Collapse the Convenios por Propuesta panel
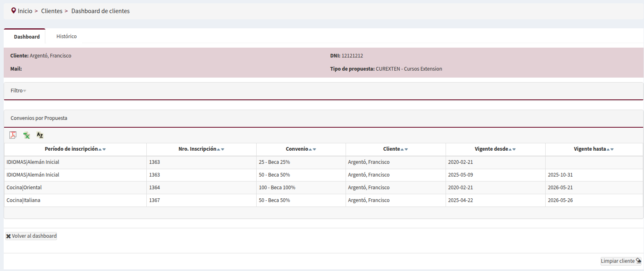The image size is (644, 271). click(39, 118)
